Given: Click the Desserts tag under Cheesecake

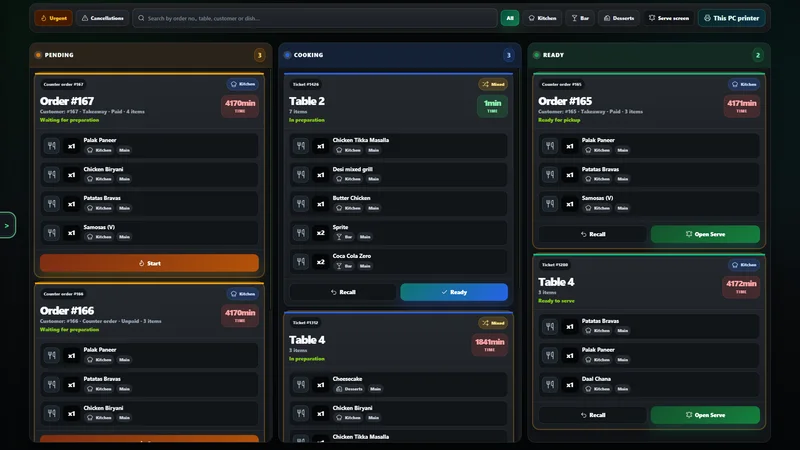Looking at the screenshot, I should tap(349, 389).
